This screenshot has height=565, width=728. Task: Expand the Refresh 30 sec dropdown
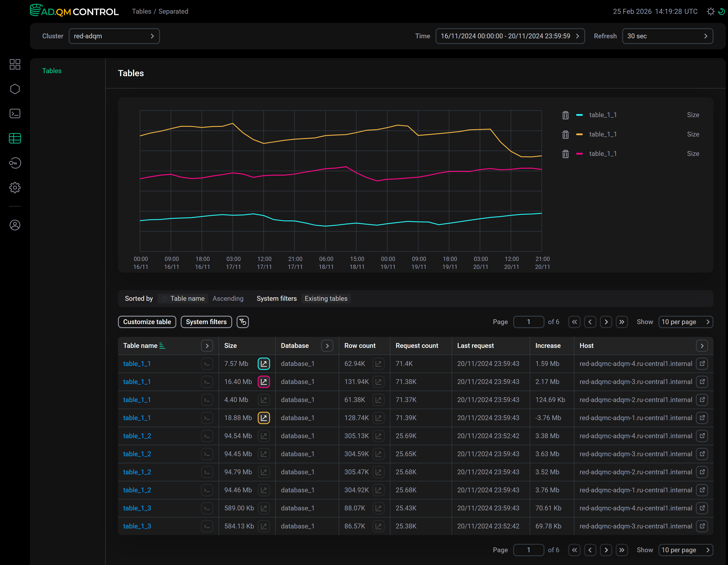[x=667, y=36]
